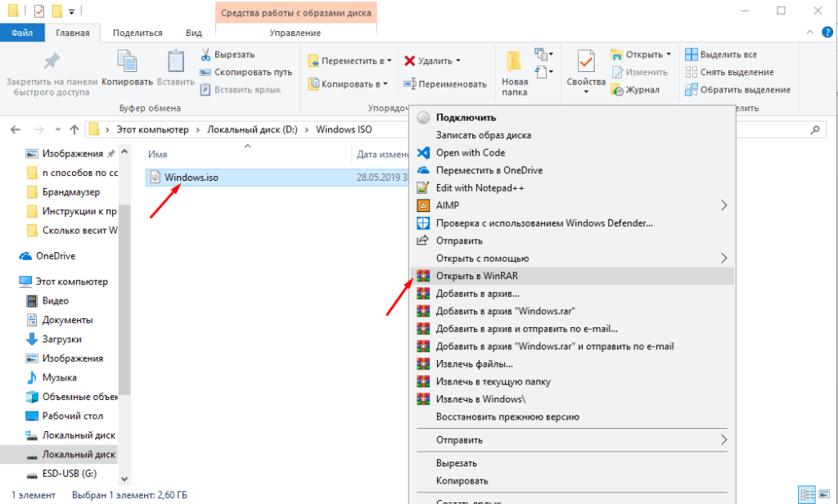Click the Paste (Вставить) ribbon icon

pos(175,64)
